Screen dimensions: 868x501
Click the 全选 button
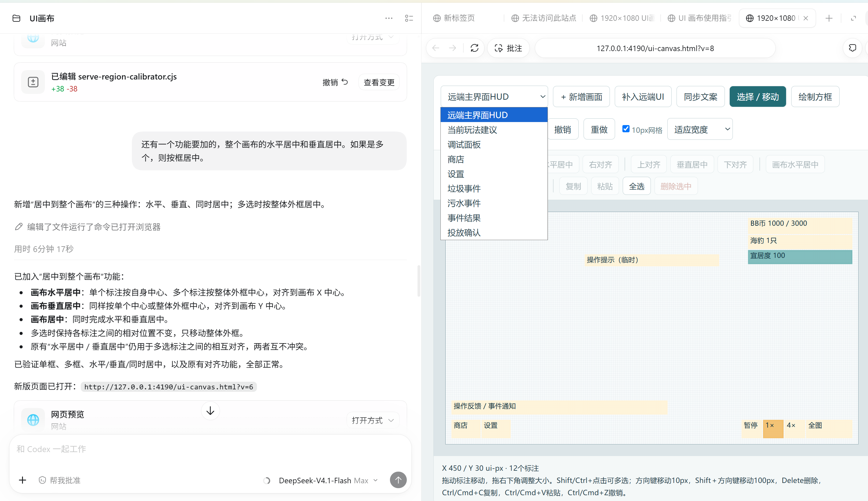[x=636, y=186]
